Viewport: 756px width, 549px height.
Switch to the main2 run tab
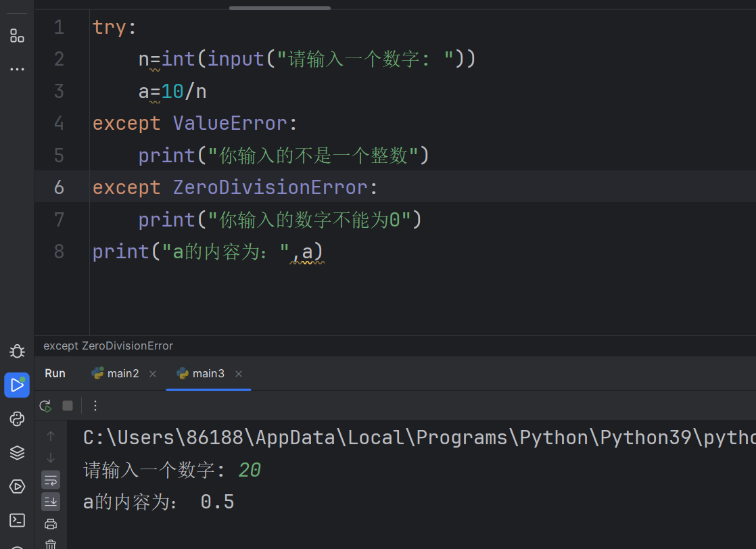(116, 374)
